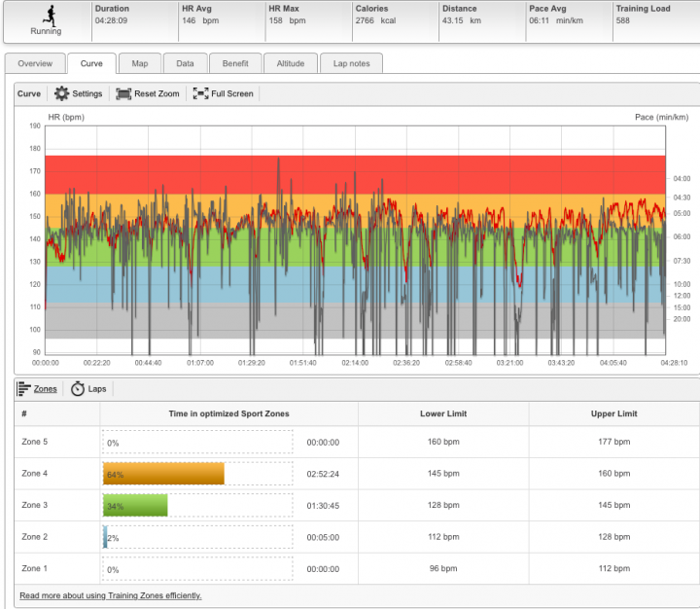Click the Pace (min/km) axis label
The height and width of the screenshot is (609, 700).
click(x=662, y=117)
